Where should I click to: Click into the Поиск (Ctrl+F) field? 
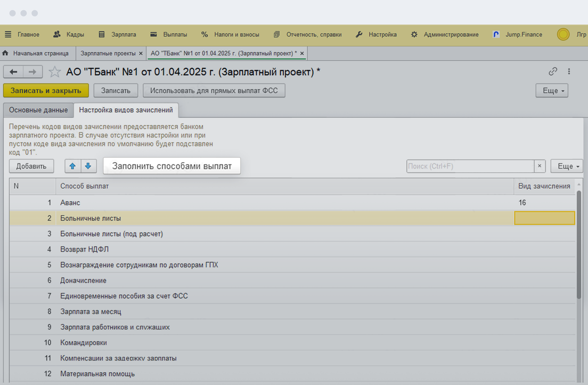470,166
